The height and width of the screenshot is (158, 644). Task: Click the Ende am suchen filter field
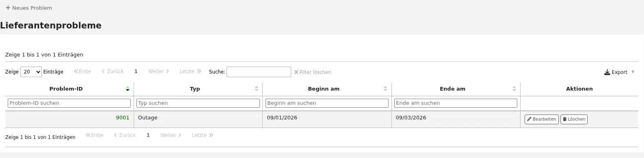(456, 103)
